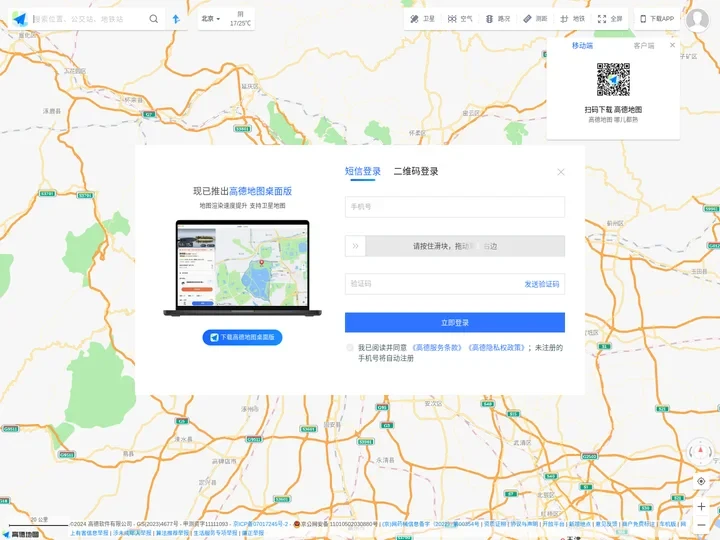Click the 高德地图 logo at bottom left
Image resolution: width=720 pixels, height=540 pixels.
coord(21,534)
